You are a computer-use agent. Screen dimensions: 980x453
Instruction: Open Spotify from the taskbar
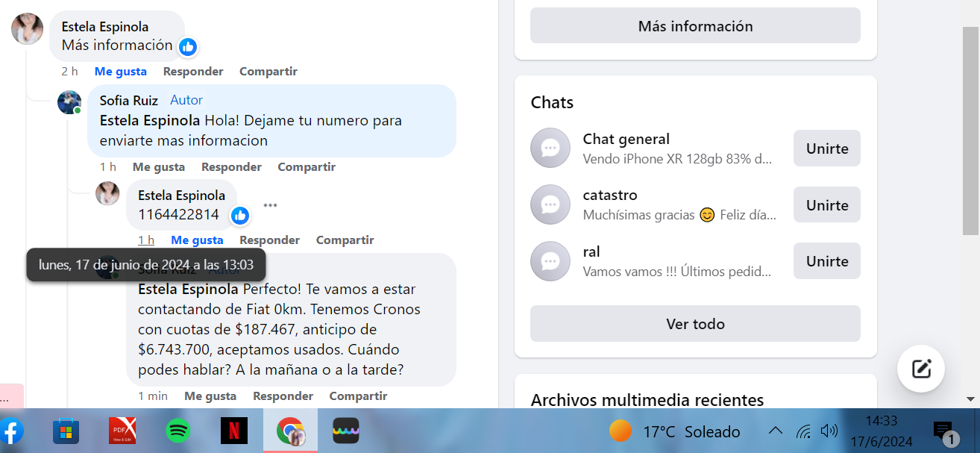178,431
